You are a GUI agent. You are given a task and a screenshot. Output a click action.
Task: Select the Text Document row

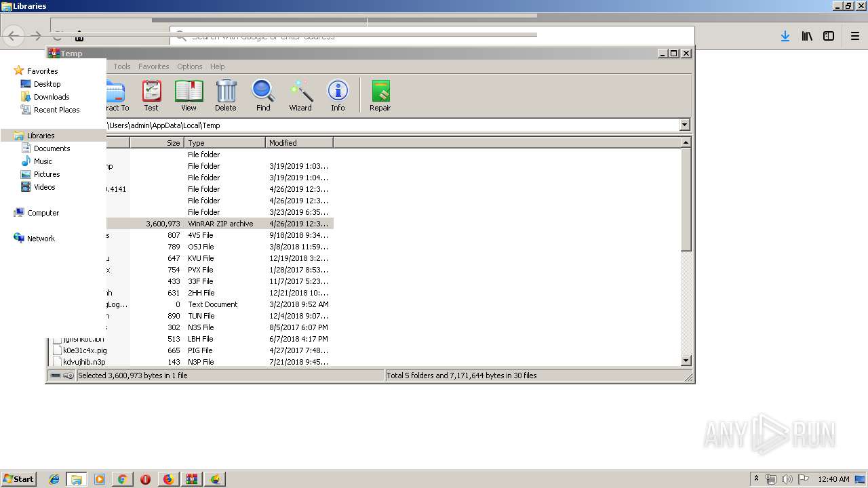pos(220,304)
